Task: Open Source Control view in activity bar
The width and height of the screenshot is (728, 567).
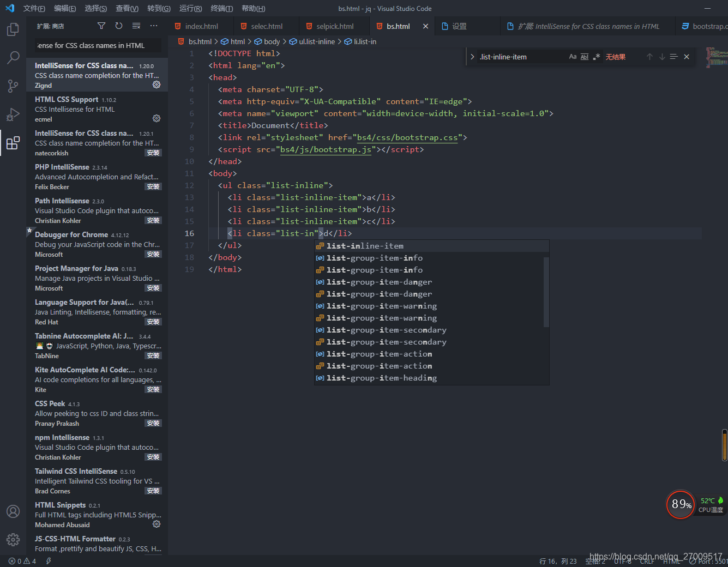Action: pyautogui.click(x=13, y=86)
